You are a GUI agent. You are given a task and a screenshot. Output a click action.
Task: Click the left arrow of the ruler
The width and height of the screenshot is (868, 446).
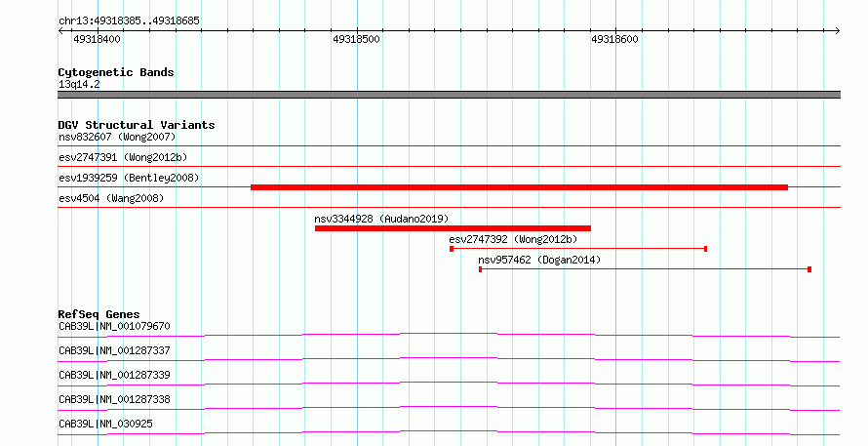[x=60, y=30]
